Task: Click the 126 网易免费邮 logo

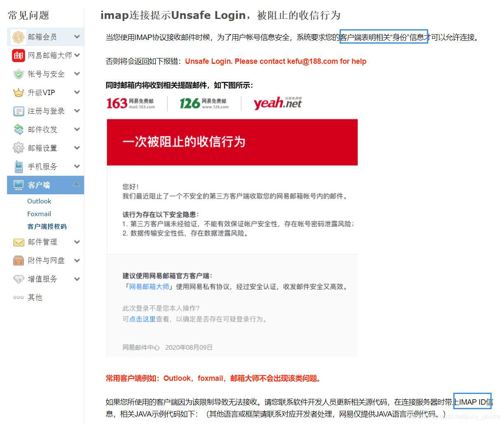Action: pyautogui.click(x=204, y=103)
